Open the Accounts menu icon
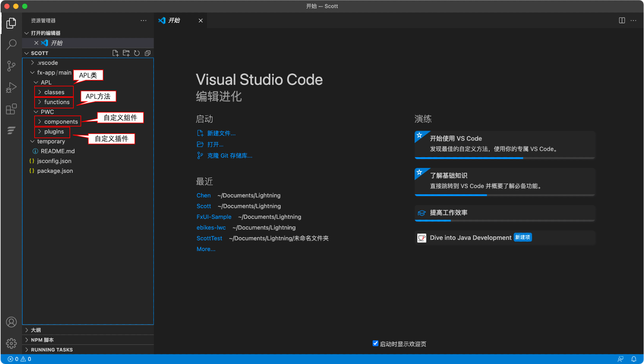The height and width of the screenshot is (364, 644). [11, 322]
